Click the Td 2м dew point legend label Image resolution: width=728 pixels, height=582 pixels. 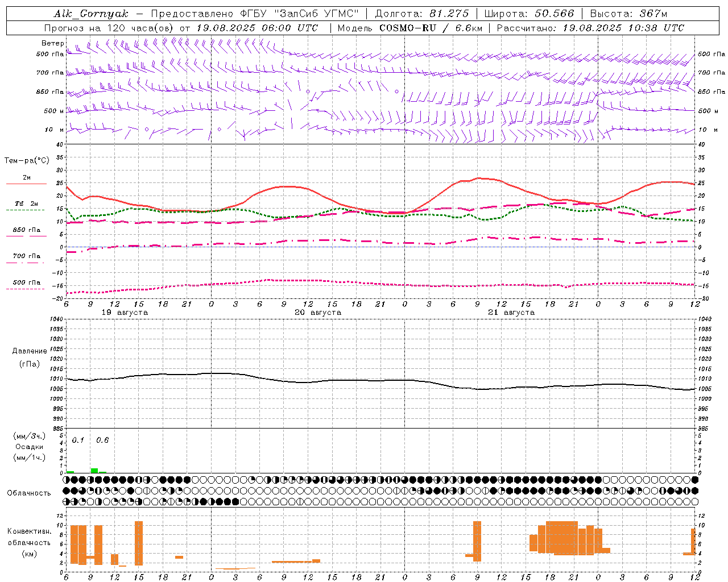(x=27, y=203)
